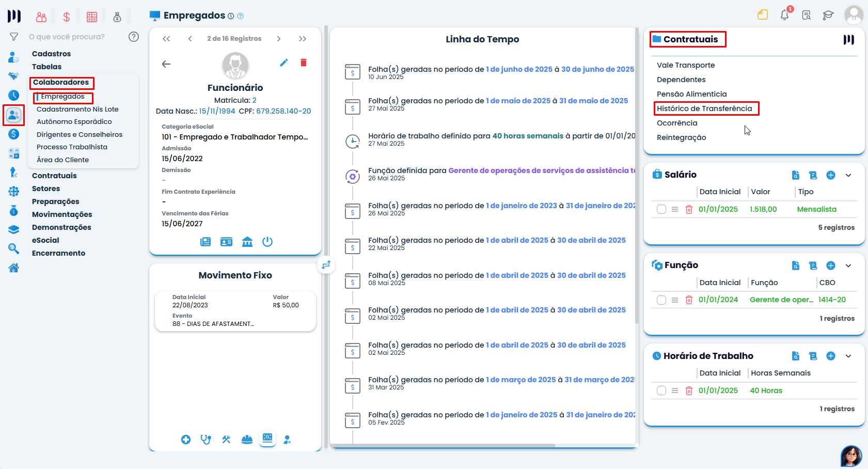This screenshot has height=469, width=868.
Task: Go to previous employee record
Action: pyautogui.click(x=190, y=39)
